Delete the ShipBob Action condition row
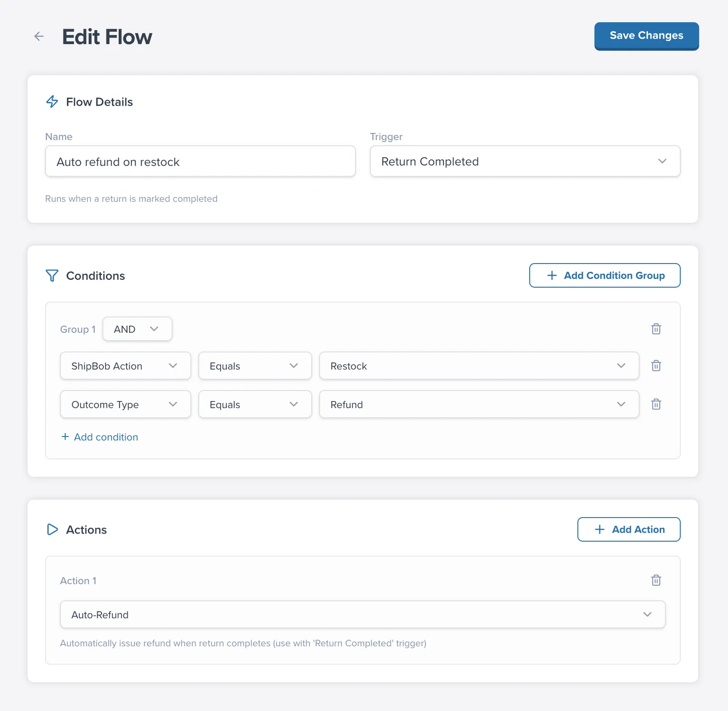 [x=656, y=366]
